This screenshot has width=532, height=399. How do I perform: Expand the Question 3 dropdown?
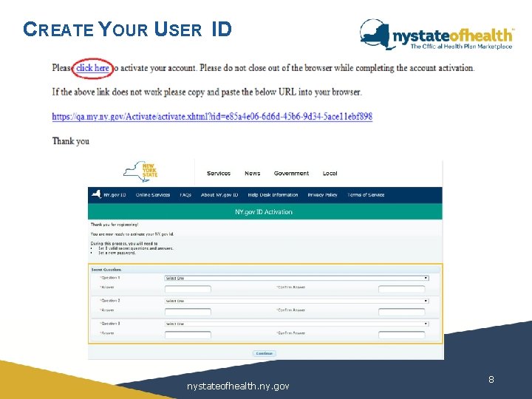point(296,324)
